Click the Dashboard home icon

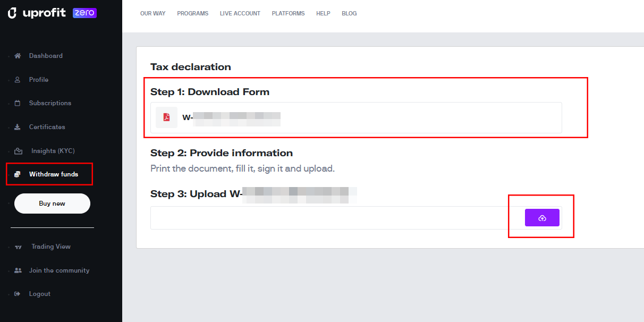tap(18, 56)
